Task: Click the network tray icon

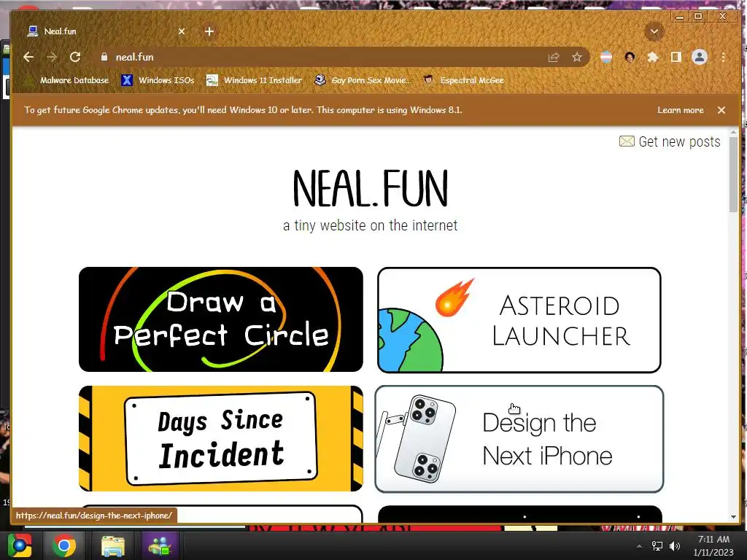Action: pos(657,546)
